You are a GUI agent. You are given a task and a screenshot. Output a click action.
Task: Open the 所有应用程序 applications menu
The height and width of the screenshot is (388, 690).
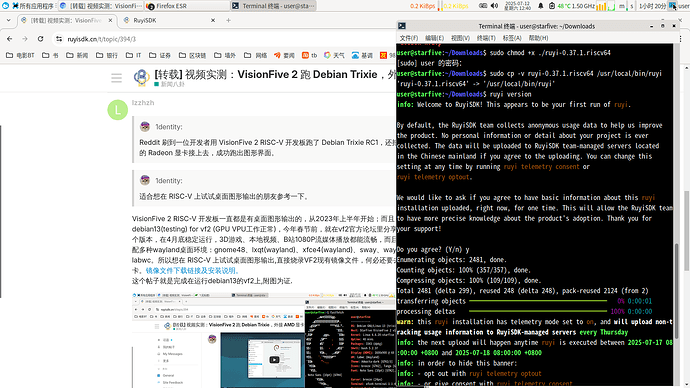coord(33,6)
